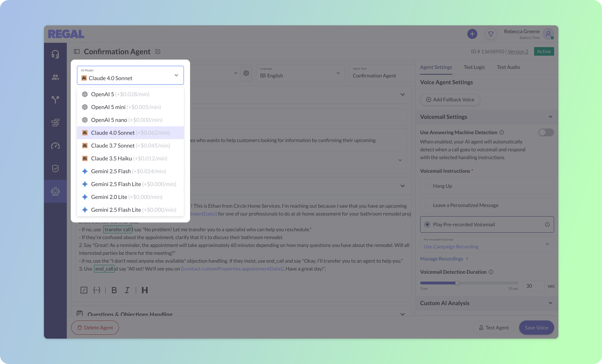Open the journey builder signpost icon in sidebar
The width and height of the screenshot is (602, 364).
55,123
